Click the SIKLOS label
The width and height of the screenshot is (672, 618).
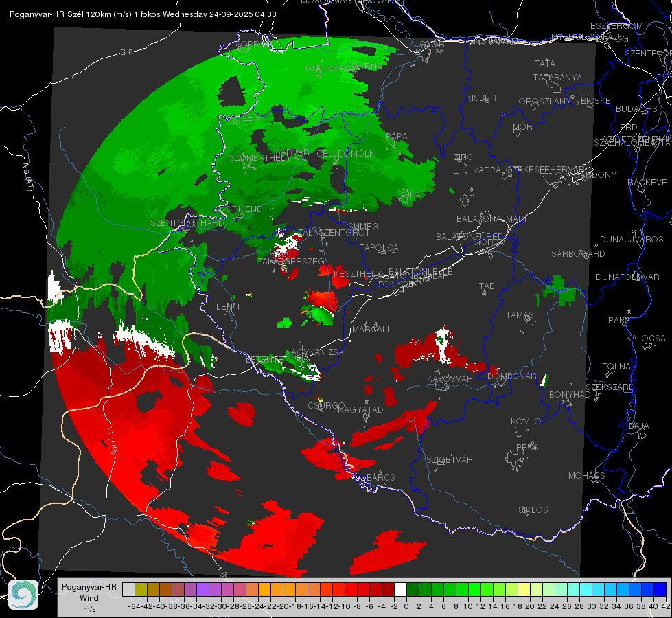pos(533,510)
